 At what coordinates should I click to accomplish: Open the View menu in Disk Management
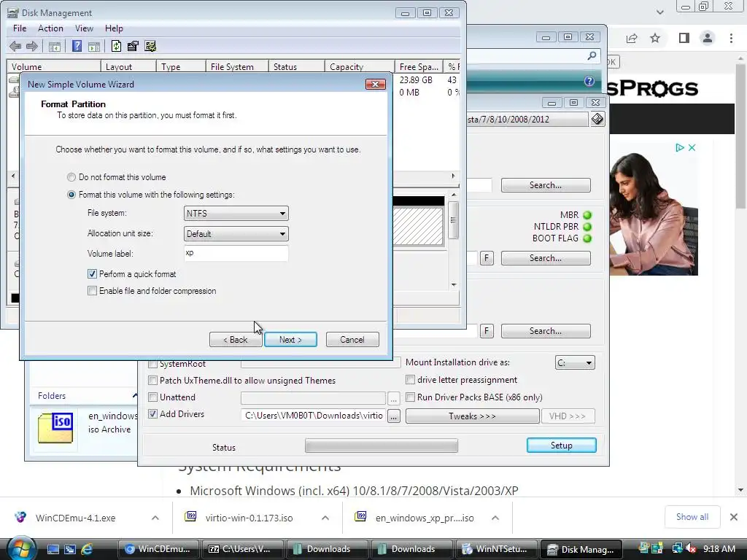pyautogui.click(x=84, y=28)
